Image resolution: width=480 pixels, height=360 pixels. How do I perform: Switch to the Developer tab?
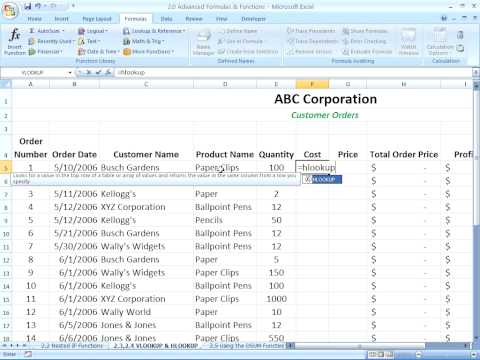[x=253, y=19]
